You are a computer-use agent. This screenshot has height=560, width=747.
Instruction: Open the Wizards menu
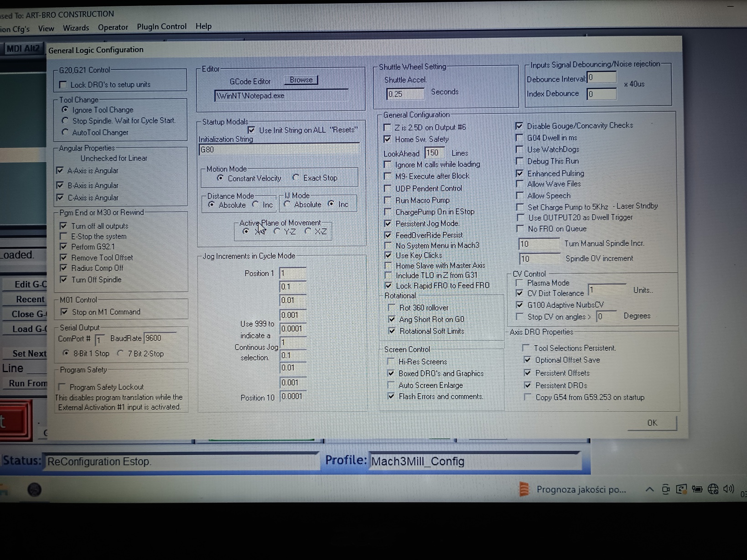click(76, 28)
